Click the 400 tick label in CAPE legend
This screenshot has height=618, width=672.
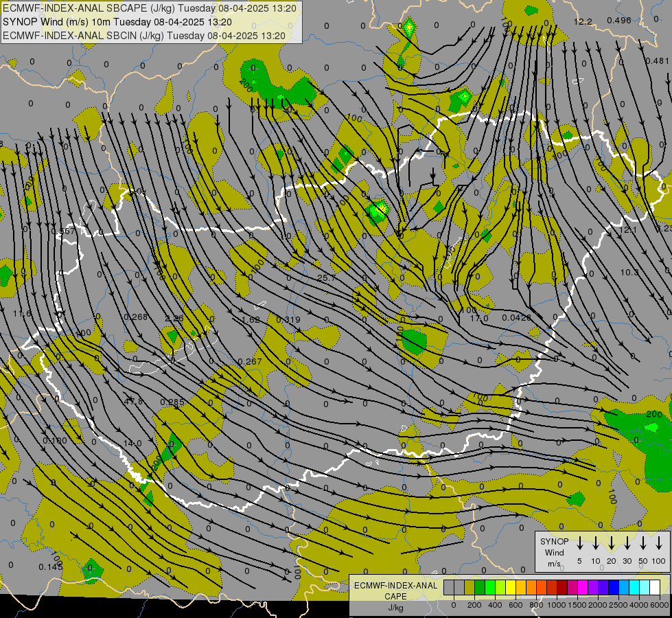pos(495,605)
